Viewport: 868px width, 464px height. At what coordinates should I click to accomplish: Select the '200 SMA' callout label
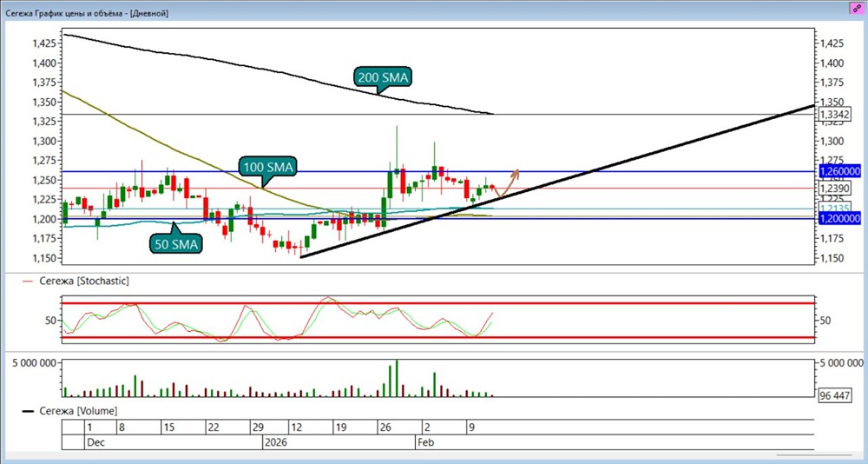pyautogui.click(x=381, y=79)
